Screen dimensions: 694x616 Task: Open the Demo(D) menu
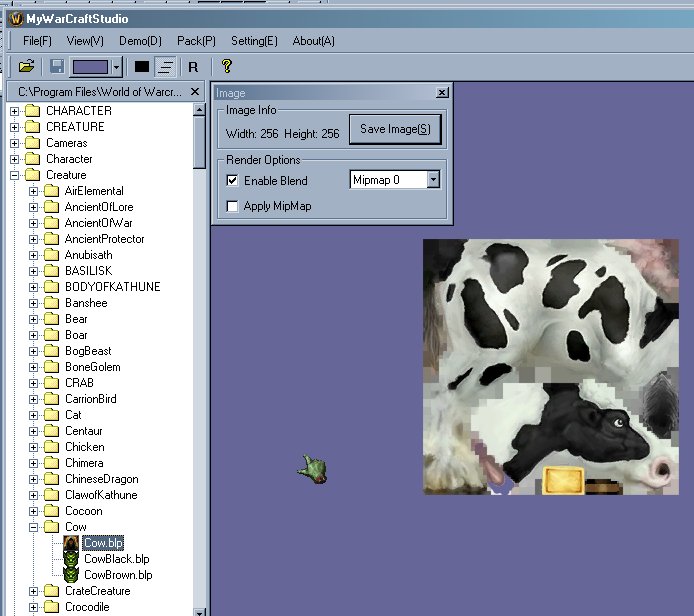140,41
